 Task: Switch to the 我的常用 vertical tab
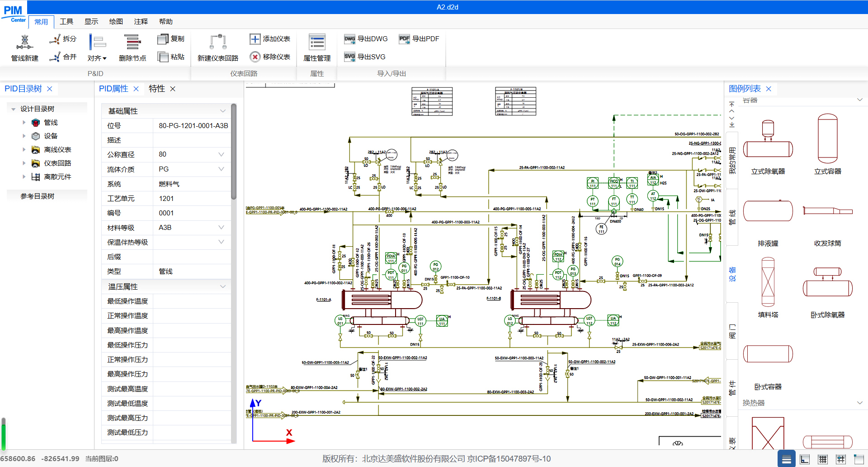coord(732,160)
